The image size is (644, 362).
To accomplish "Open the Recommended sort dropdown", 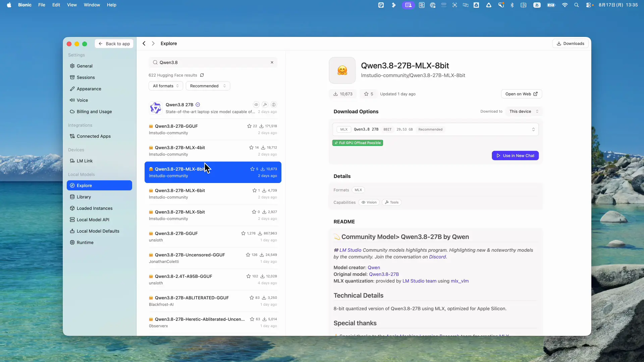I will point(208,86).
